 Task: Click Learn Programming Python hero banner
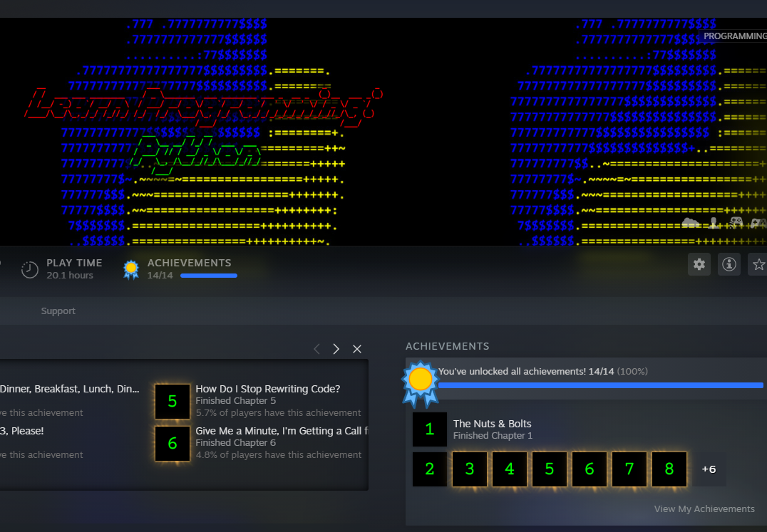[383, 132]
